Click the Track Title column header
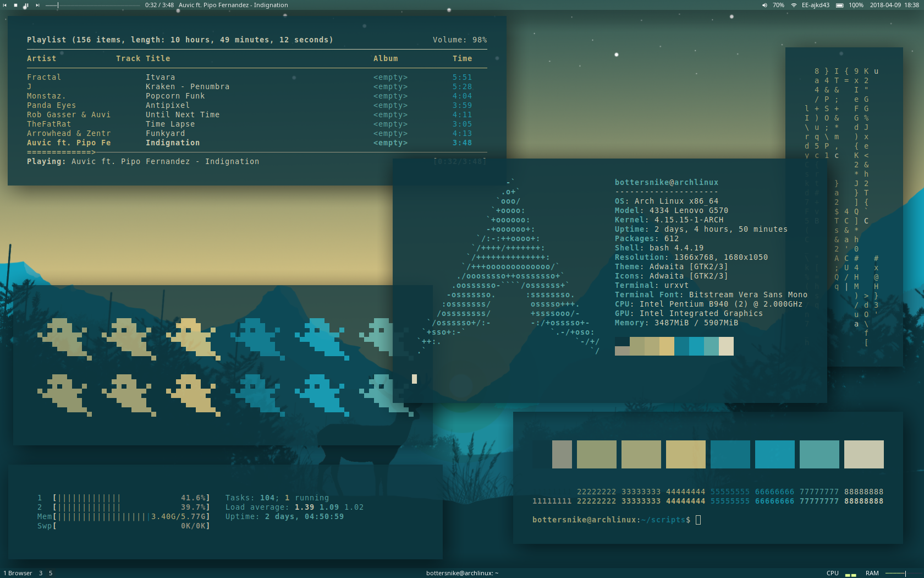This screenshot has height=578, width=924. [x=143, y=58]
